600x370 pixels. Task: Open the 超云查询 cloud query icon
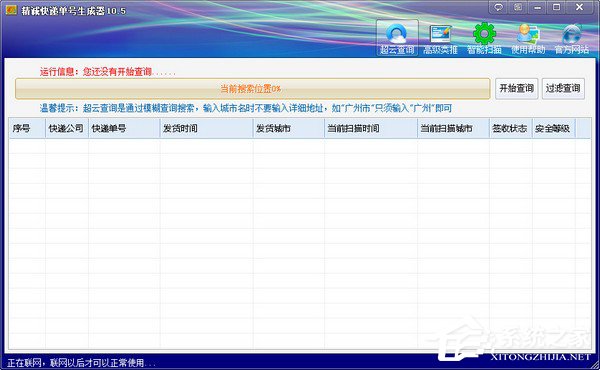click(x=397, y=38)
